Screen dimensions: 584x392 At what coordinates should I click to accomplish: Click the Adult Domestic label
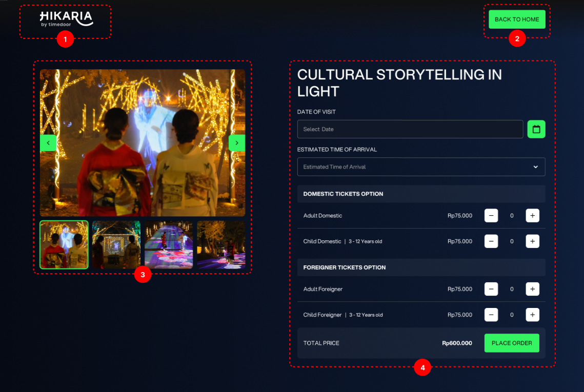[323, 216]
